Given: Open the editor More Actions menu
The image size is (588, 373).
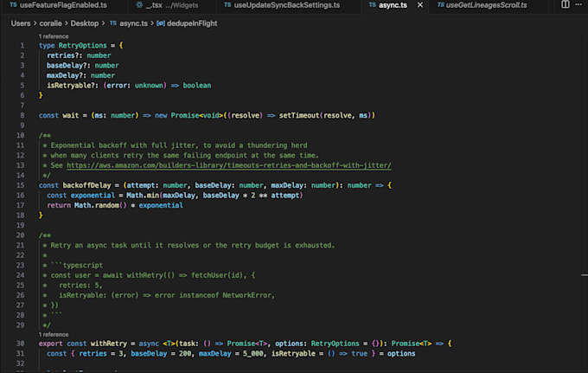Looking at the screenshot, I should (578, 4).
